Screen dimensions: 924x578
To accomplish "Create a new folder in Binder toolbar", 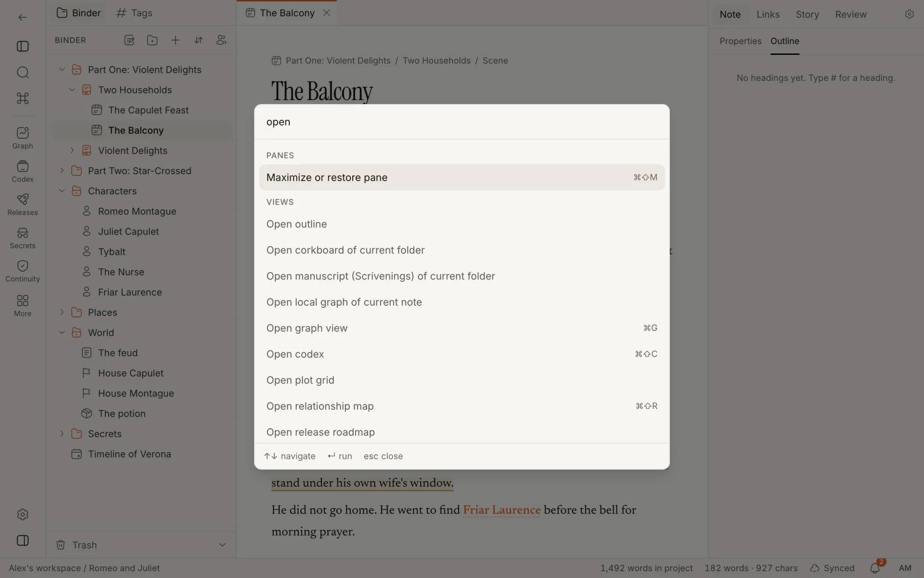I will [152, 40].
